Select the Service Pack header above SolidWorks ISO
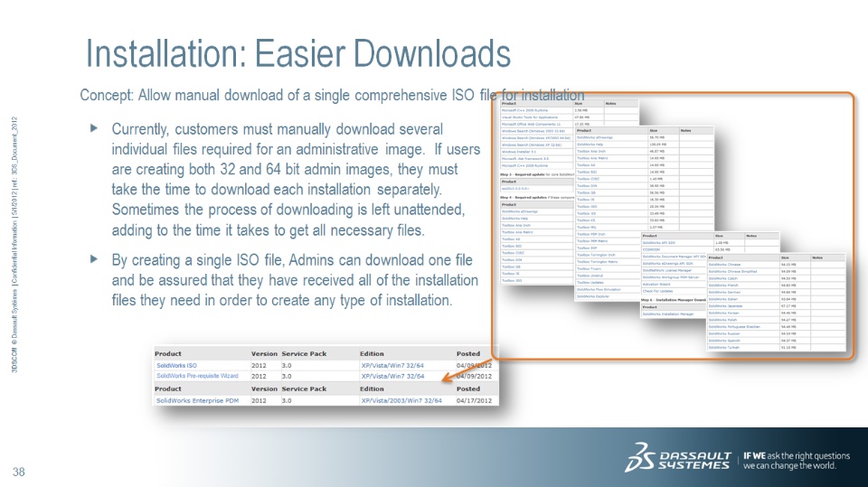Screen dimensions: 868x487 304,353
